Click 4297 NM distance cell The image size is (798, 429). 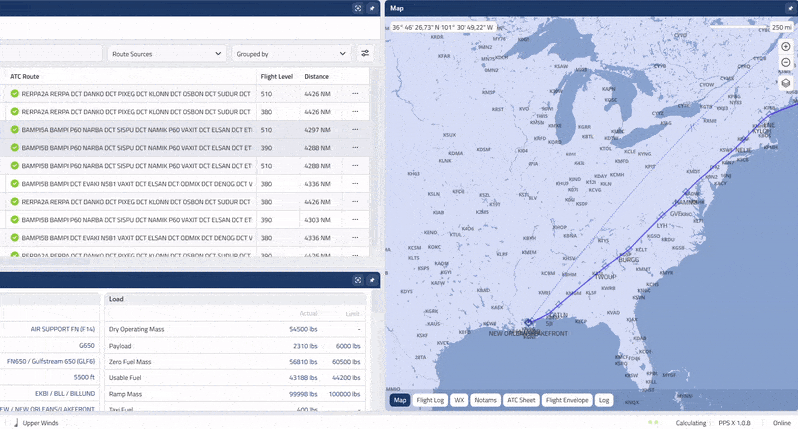click(317, 130)
